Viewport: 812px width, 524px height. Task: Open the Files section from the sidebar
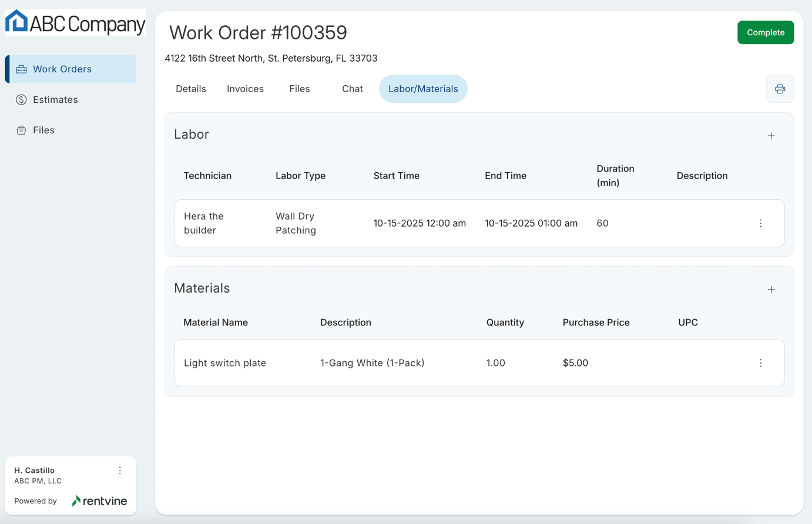pos(42,130)
